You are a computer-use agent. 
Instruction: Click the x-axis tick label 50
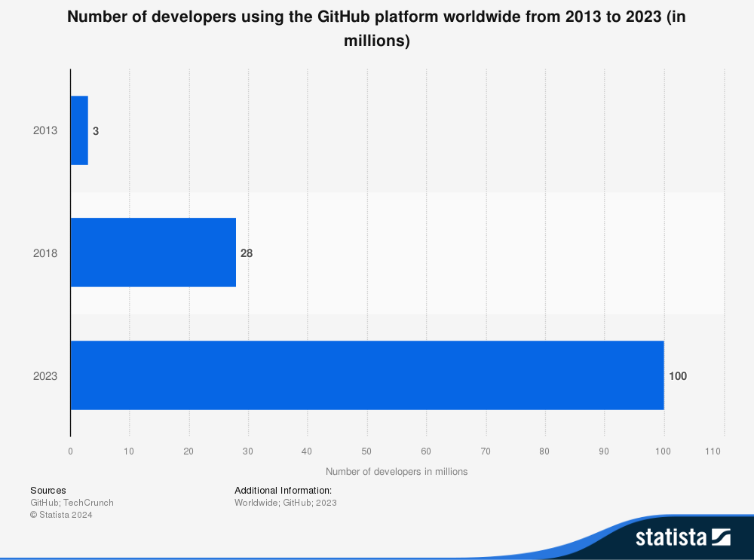(x=366, y=451)
